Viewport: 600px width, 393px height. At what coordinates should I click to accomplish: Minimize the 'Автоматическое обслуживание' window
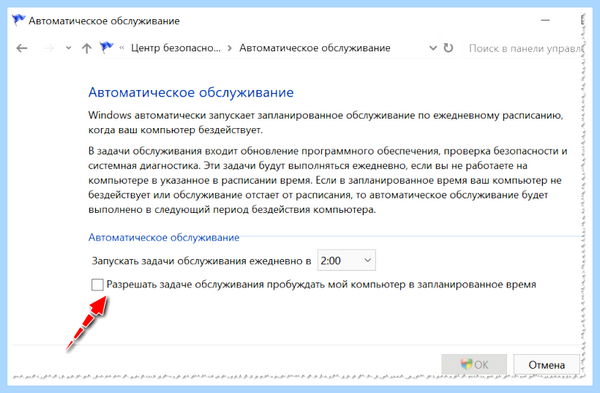tap(545, 20)
